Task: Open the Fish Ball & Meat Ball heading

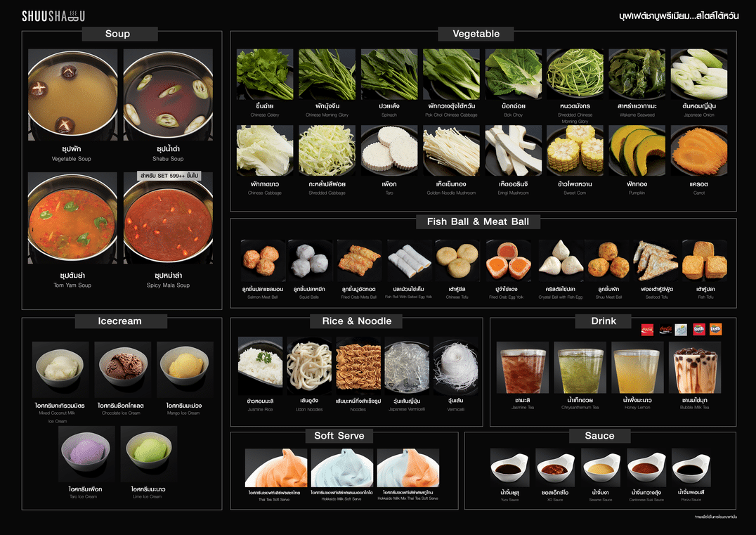Action: 478,221
